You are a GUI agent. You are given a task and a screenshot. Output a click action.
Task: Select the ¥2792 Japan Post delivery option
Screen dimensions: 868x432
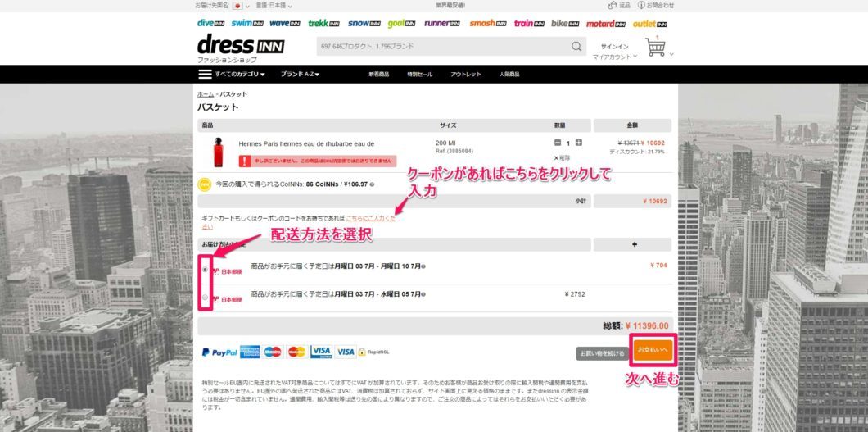206,298
